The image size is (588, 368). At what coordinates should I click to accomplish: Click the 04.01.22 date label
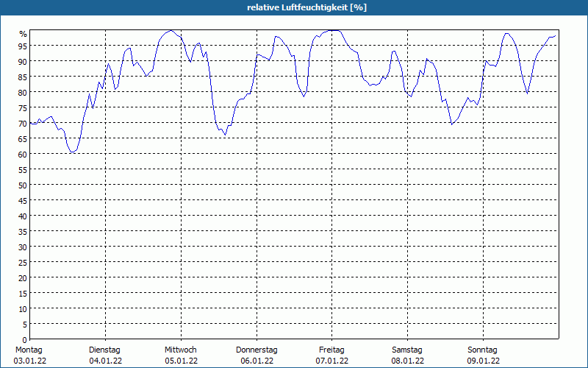[x=105, y=361]
